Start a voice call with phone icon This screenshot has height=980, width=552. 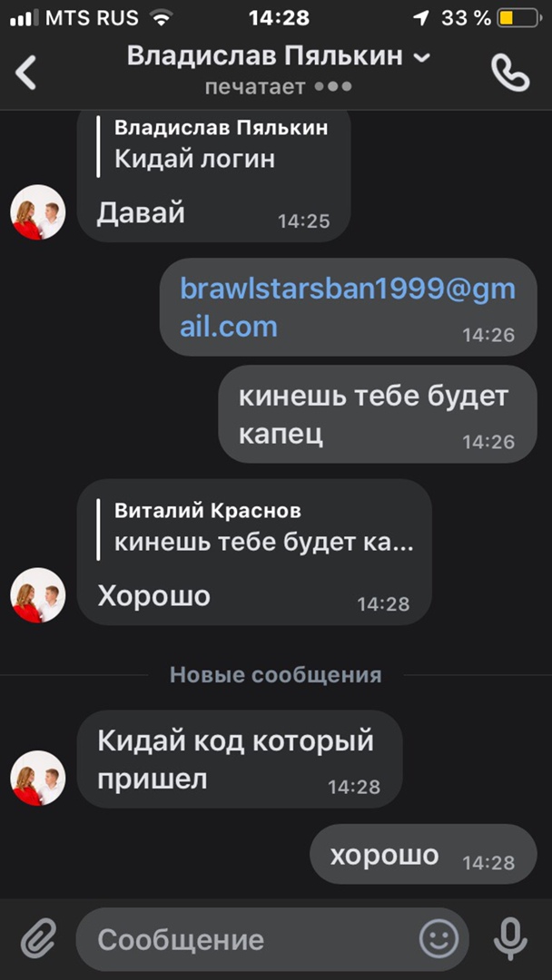(510, 73)
